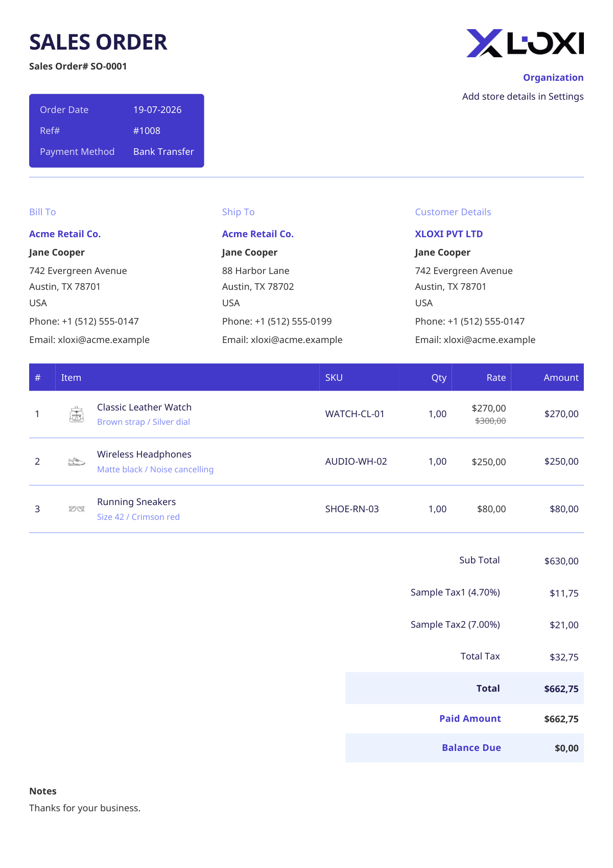Click the Bill To email xloxi@acme.example

pyautogui.click(x=104, y=339)
